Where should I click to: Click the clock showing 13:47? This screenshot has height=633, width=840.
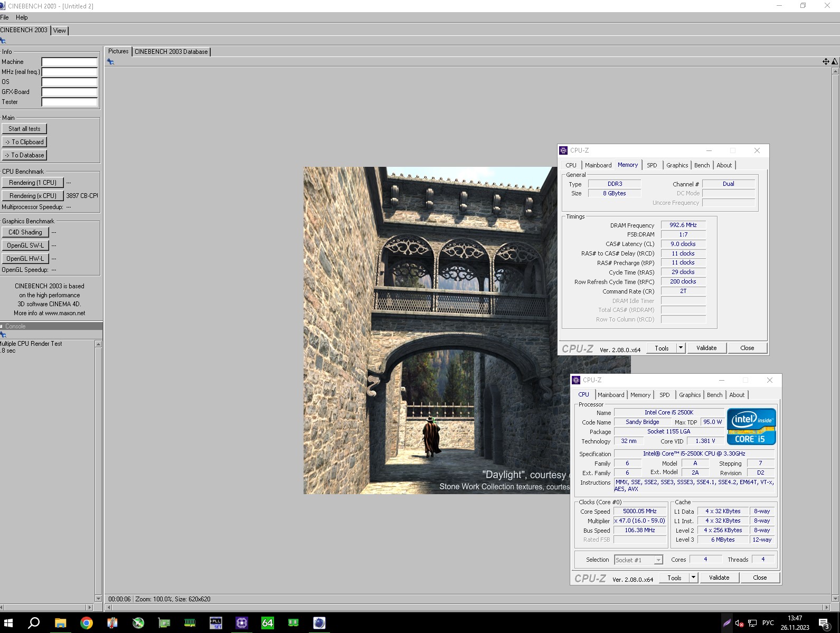[x=795, y=618]
